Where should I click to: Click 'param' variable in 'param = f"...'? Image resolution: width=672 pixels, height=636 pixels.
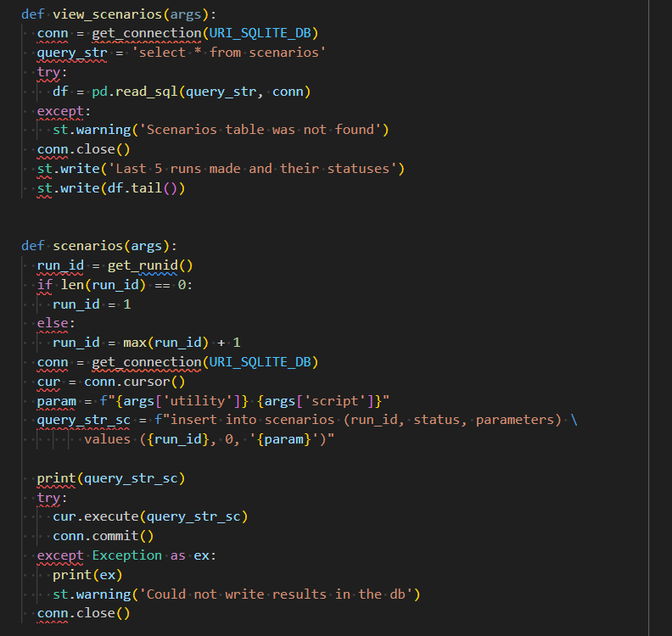(x=56, y=401)
